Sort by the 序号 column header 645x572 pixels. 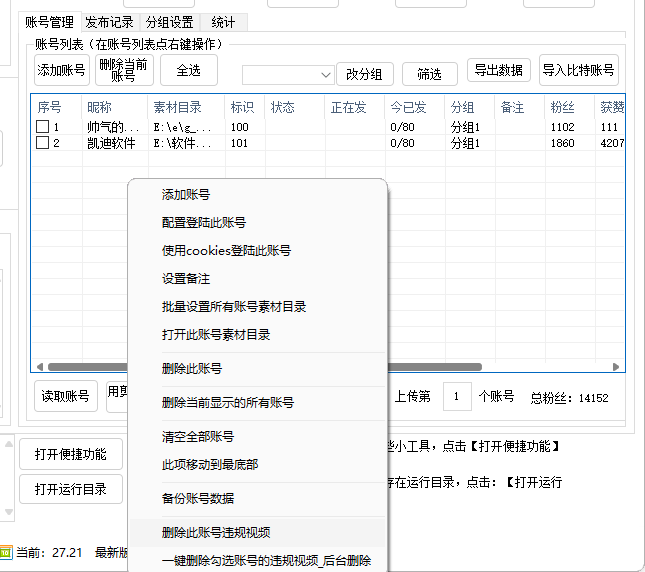(56, 107)
